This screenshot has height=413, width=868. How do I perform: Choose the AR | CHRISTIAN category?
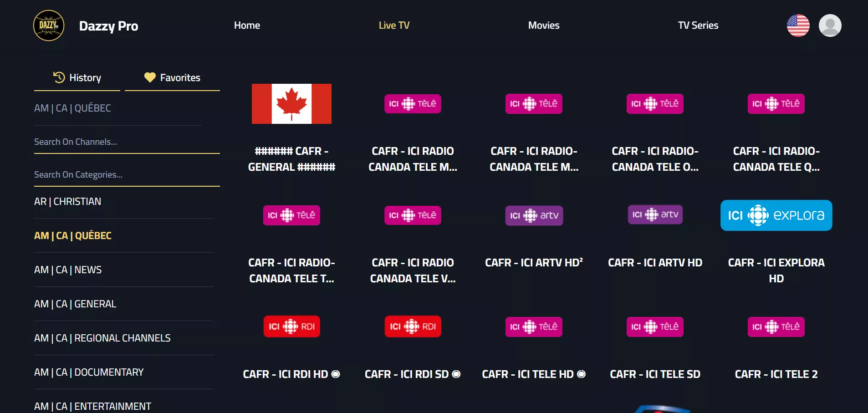(x=68, y=202)
